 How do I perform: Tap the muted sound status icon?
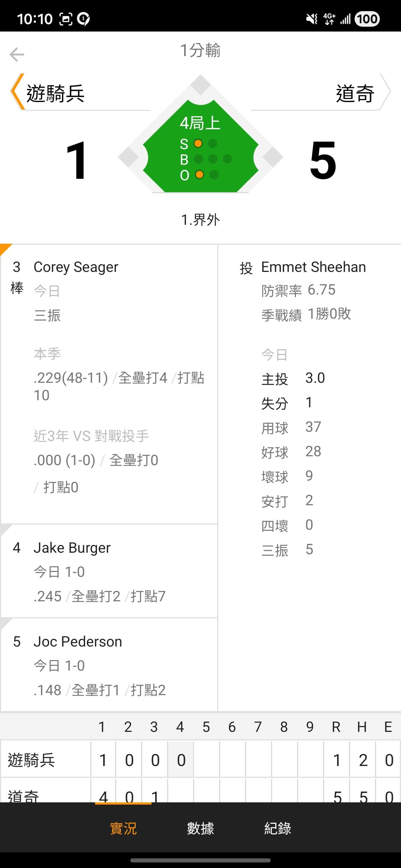[x=312, y=19]
